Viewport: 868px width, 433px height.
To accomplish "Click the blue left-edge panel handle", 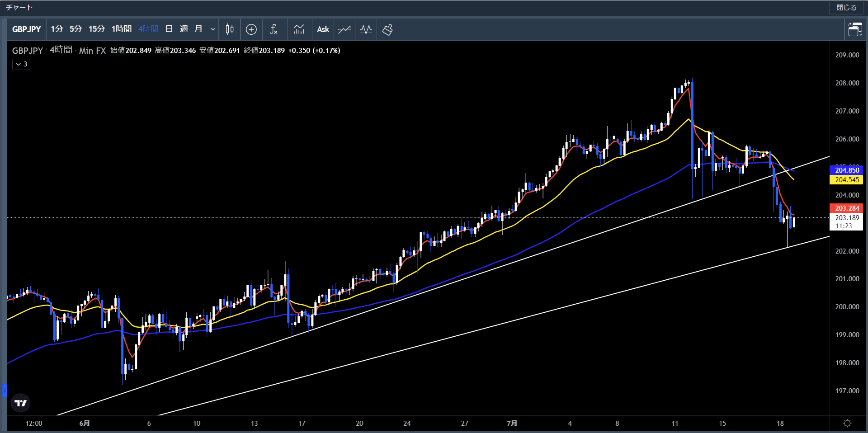I will click(x=5, y=390).
